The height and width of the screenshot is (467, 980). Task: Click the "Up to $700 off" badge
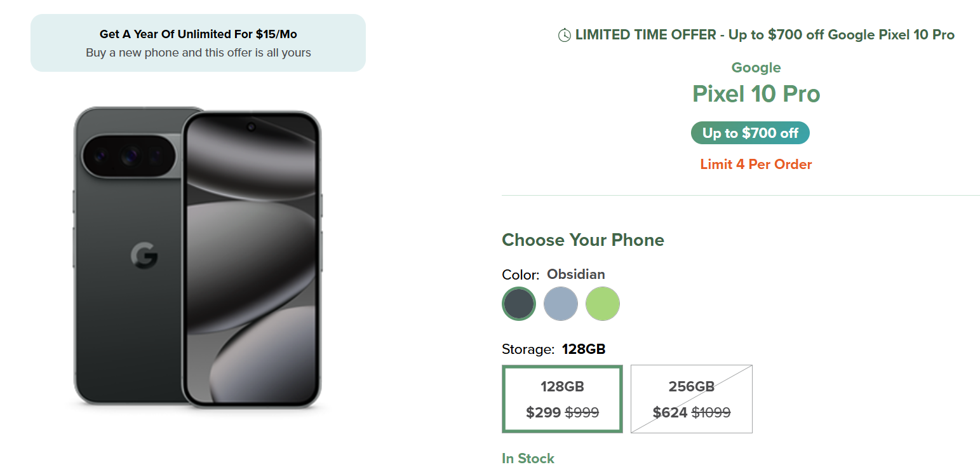(x=750, y=133)
